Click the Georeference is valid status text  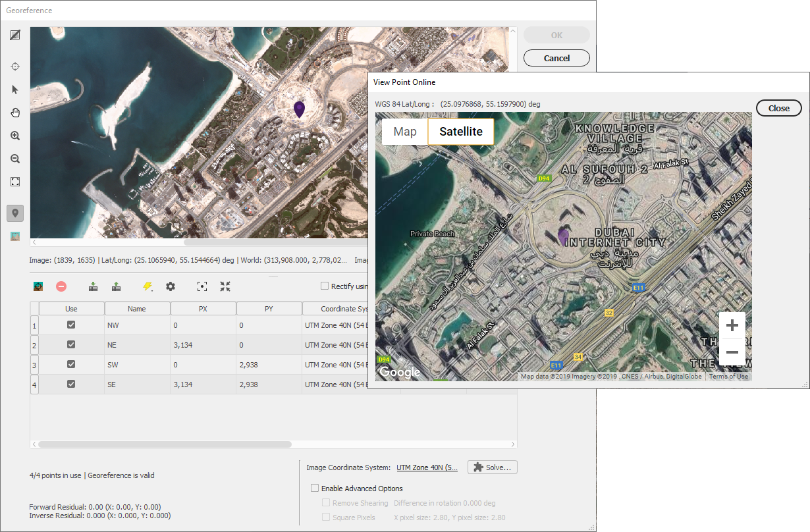tap(121, 475)
